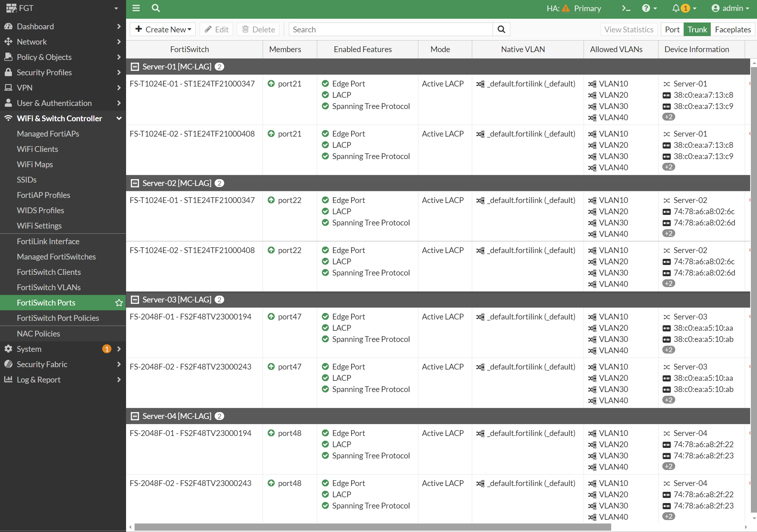The height and width of the screenshot is (532, 757).
Task: Open the Create New dropdown
Action: (163, 29)
